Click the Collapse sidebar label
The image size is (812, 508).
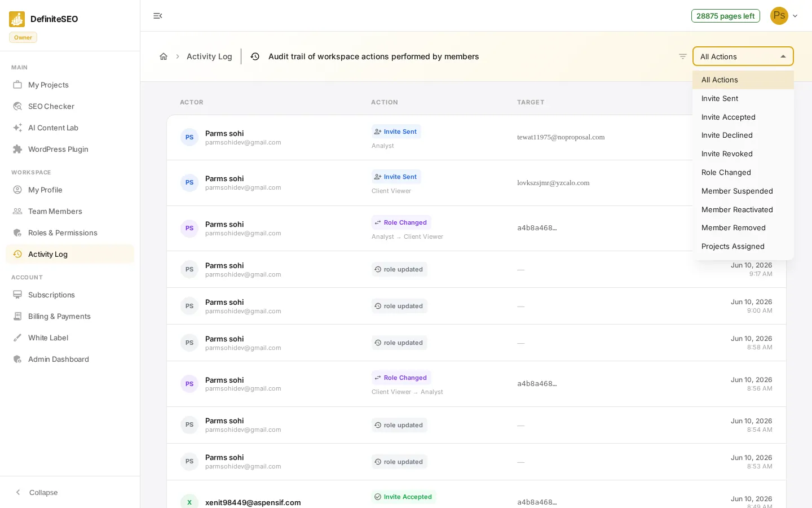(x=43, y=492)
